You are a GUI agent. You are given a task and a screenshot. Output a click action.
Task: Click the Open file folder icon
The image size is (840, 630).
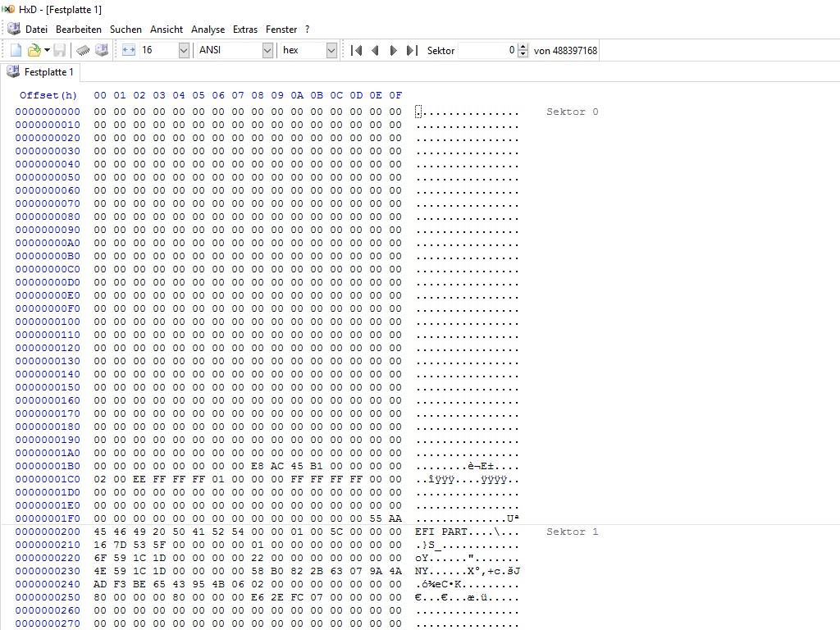click(x=34, y=50)
